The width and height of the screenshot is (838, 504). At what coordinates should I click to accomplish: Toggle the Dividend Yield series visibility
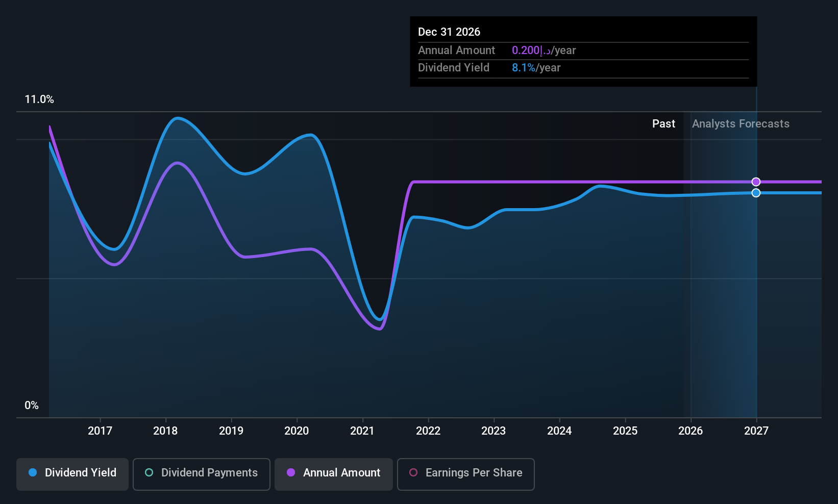point(72,473)
